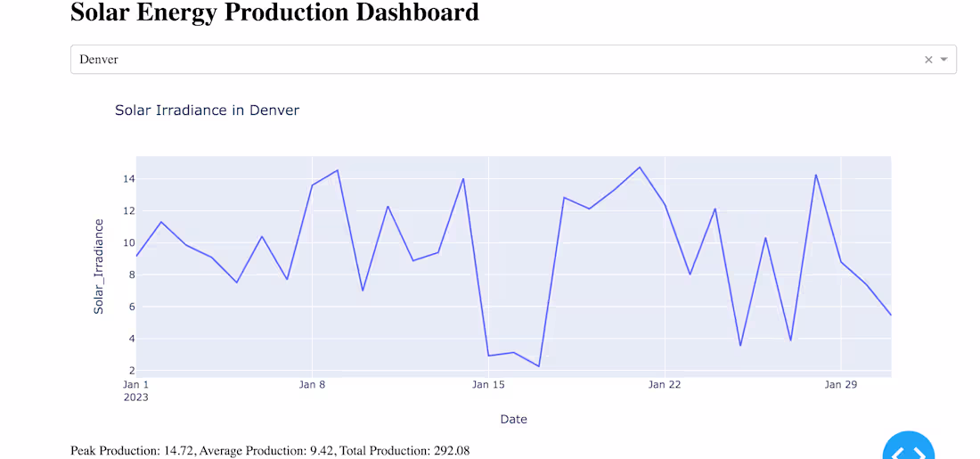
Task: Click the Peak Production statistics text
Action: point(270,451)
